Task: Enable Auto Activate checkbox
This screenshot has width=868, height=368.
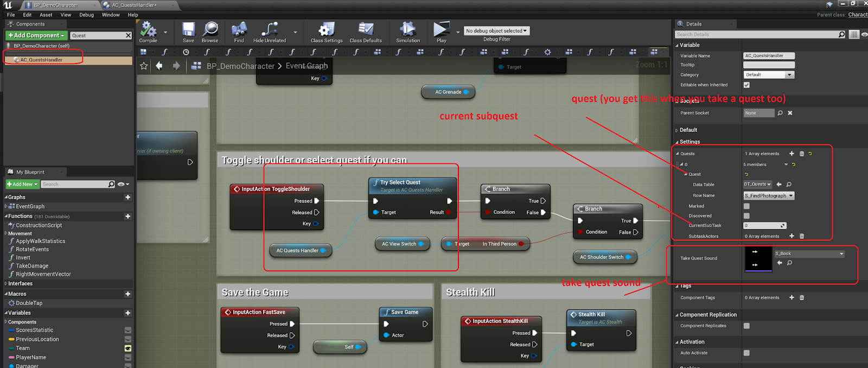Action: click(746, 353)
